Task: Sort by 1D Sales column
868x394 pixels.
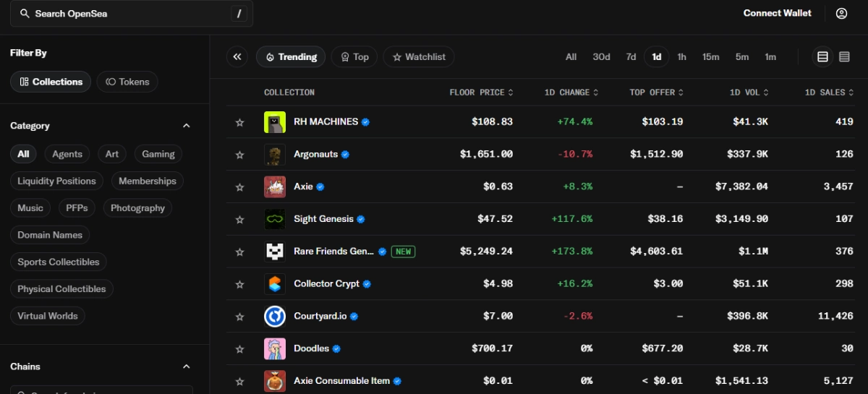Action: pyautogui.click(x=829, y=93)
